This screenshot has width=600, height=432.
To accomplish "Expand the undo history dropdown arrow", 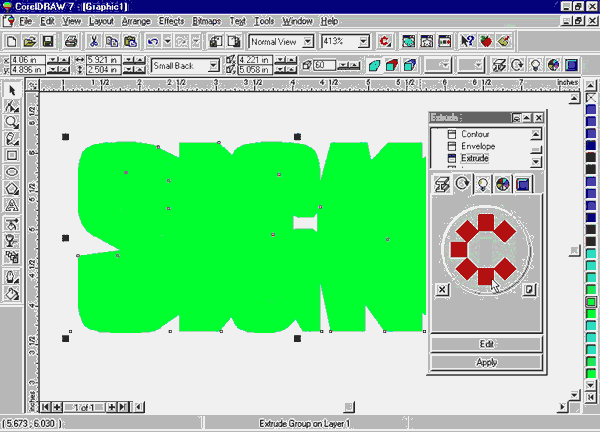I will click(167, 41).
